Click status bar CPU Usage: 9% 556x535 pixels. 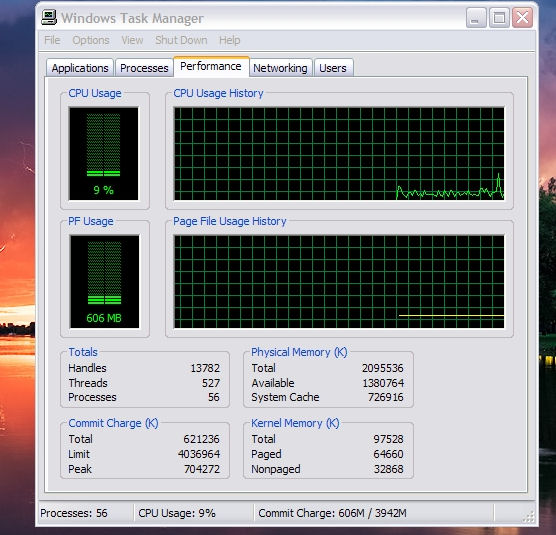pos(177,513)
